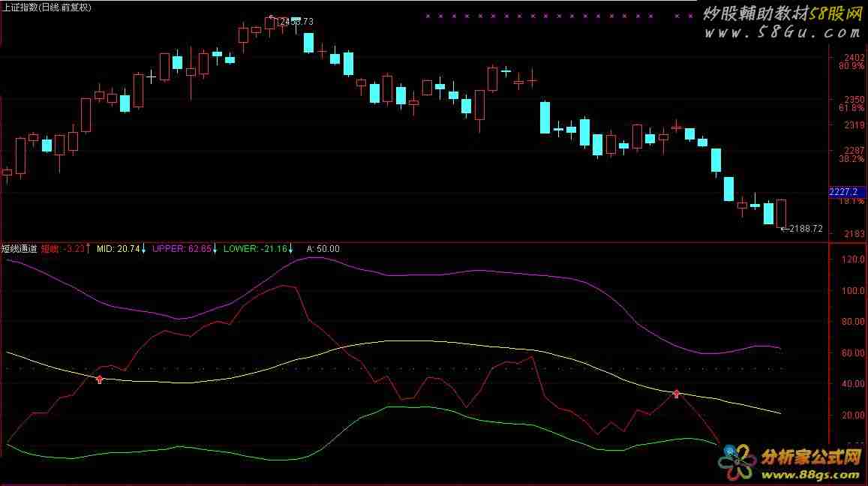Image resolution: width=868 pixels, height=486 pixels.
Task: Click the white cross doji candlestick
Action: click(152, 76)
